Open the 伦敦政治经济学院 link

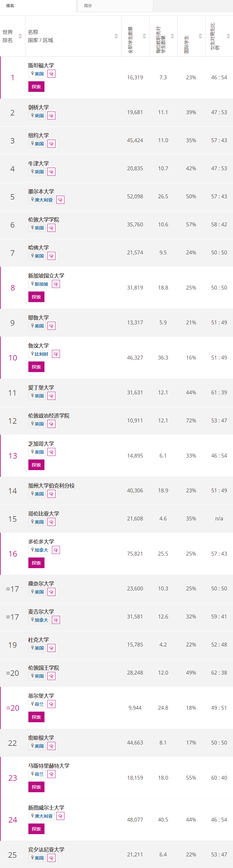pos(49,416)
